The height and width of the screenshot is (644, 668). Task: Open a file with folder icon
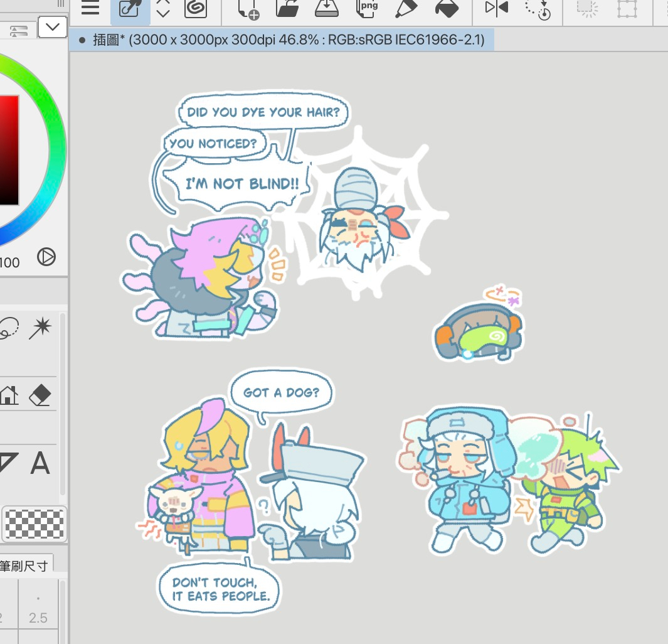[287, 9]
